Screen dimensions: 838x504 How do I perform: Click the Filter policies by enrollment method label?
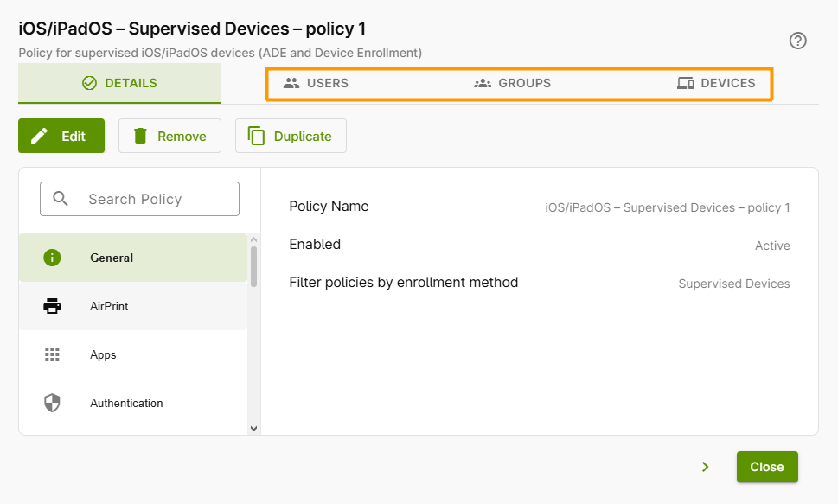[x=404, y=282]
